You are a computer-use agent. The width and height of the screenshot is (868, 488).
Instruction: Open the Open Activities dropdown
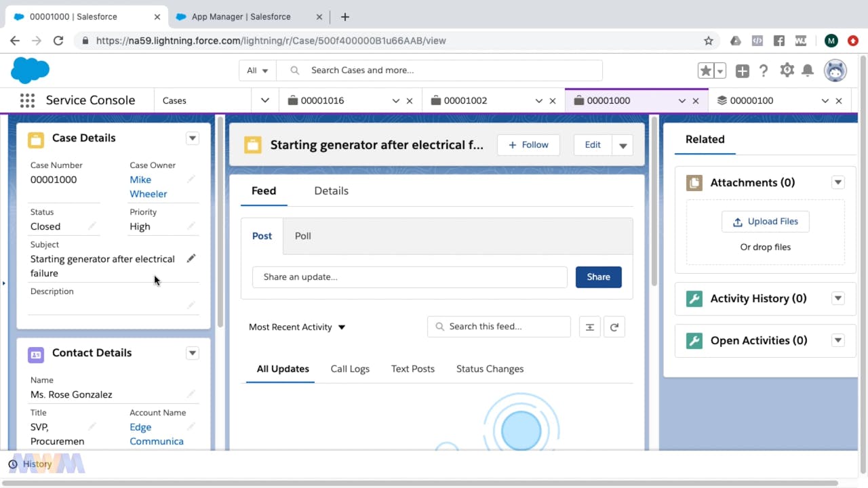tap(838, 340)
